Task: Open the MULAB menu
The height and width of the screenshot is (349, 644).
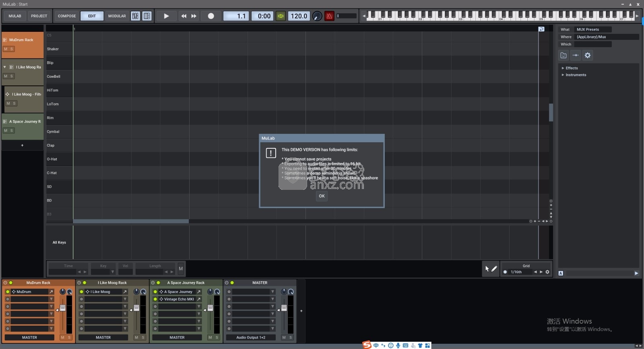Action: 15,16
